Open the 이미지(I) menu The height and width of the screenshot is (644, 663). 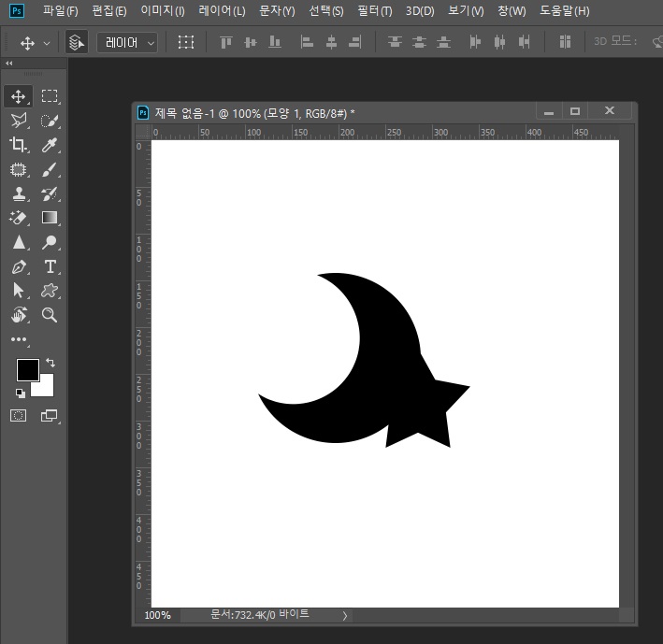click(x=163, y=10)
